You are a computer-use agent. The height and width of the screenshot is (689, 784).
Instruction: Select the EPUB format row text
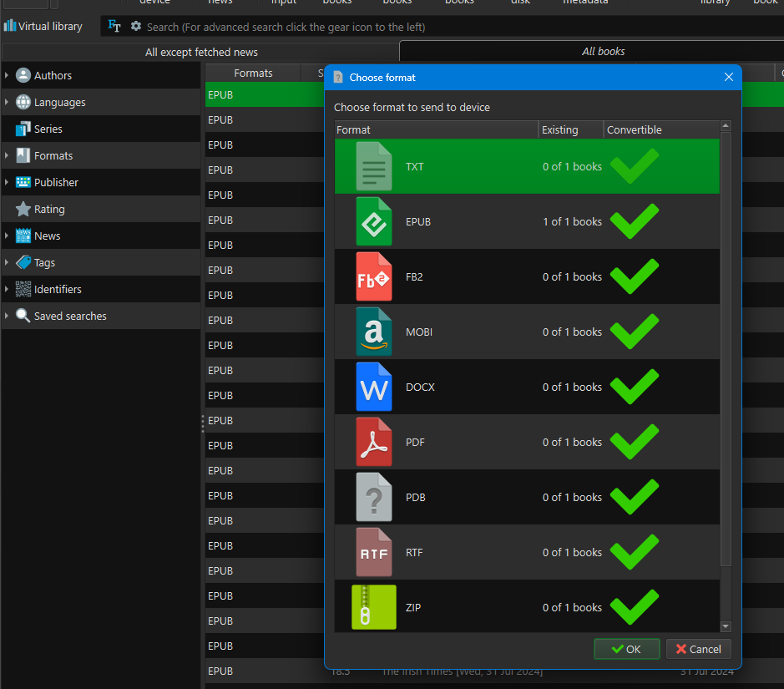coord(418,221)
